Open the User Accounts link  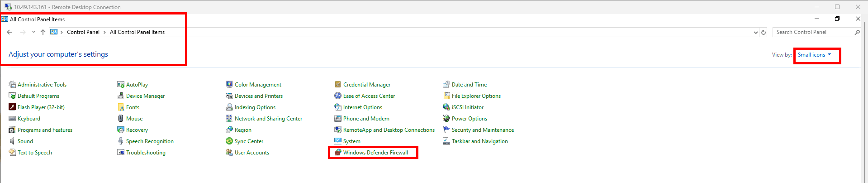click(x=251, y=153)
